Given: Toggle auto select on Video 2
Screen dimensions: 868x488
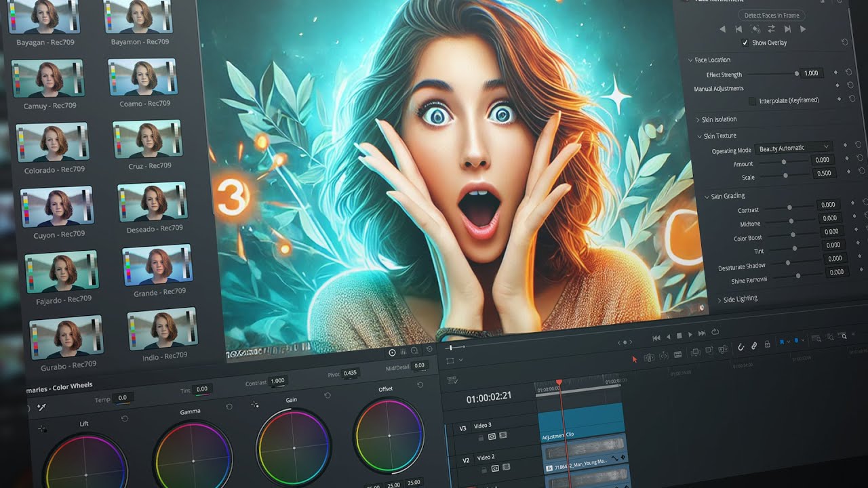Looking at the screenshot, I should pos(495,468).
